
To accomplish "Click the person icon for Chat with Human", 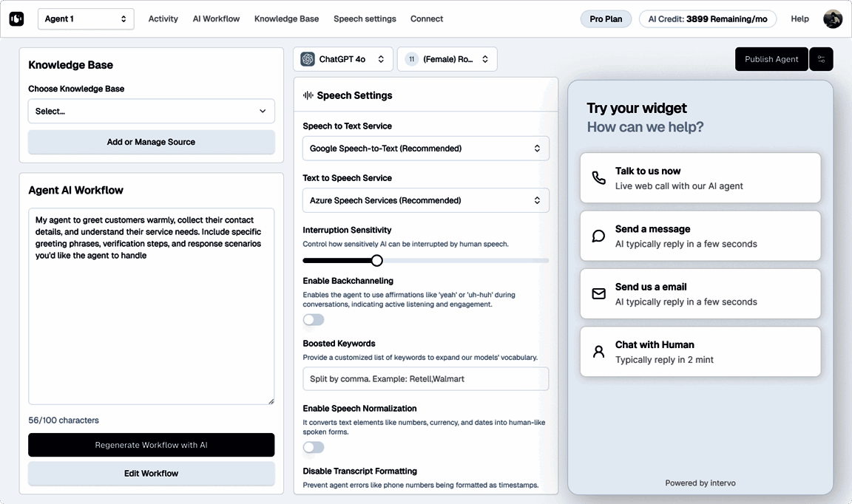I will pos(599,352).
